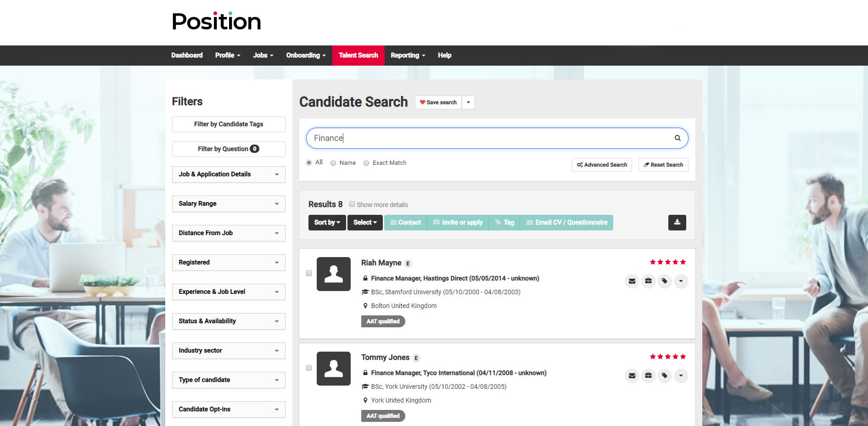The height and width of the screenshot is (426, 868).
Task: Go to the Dashboard menu item
Action: (x=187, y=56)
